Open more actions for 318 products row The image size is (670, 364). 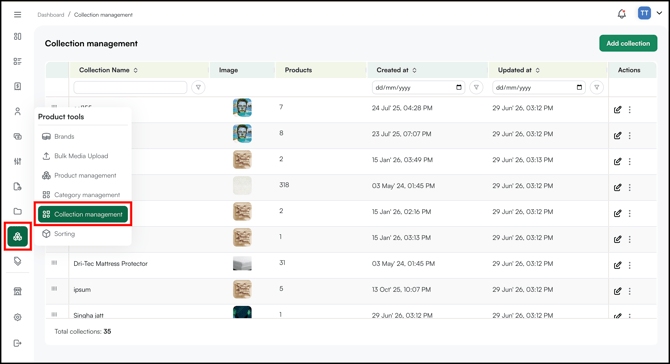[x=629, y=187]
